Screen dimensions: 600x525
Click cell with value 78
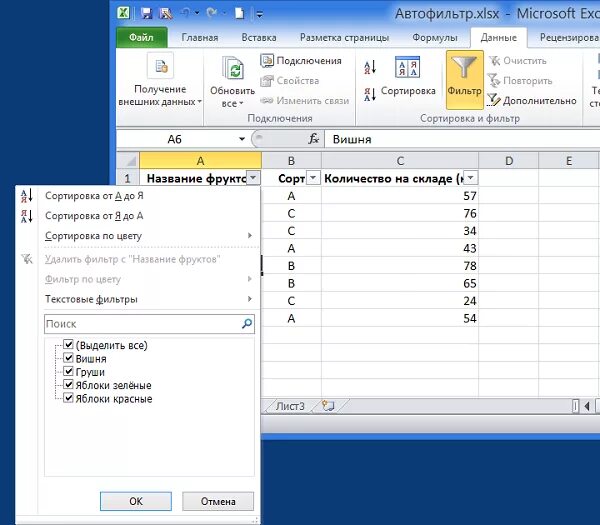tap(400, 266)
